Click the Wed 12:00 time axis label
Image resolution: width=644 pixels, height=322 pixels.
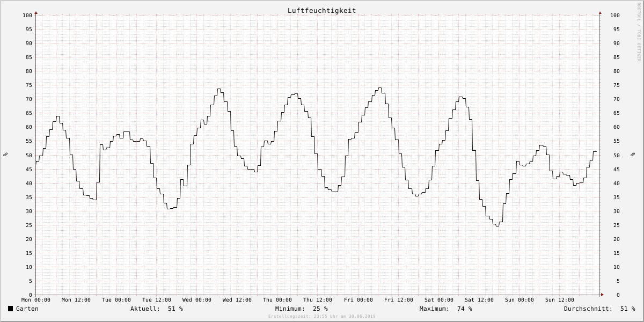tap(237, 300)
